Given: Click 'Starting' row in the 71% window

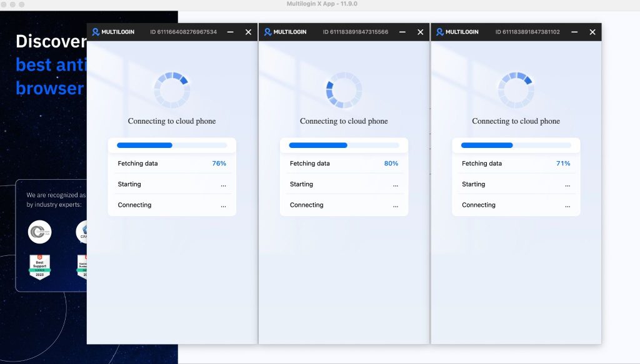Looking at the screenshot, I should 516,184.
